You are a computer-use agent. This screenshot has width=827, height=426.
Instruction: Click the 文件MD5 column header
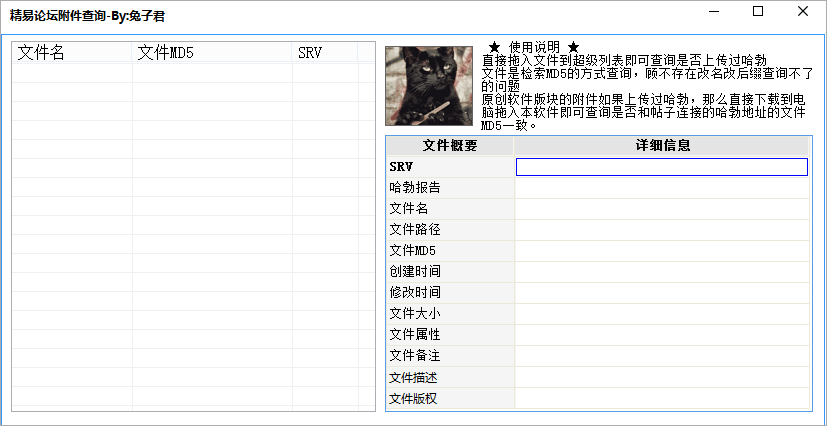211,53
